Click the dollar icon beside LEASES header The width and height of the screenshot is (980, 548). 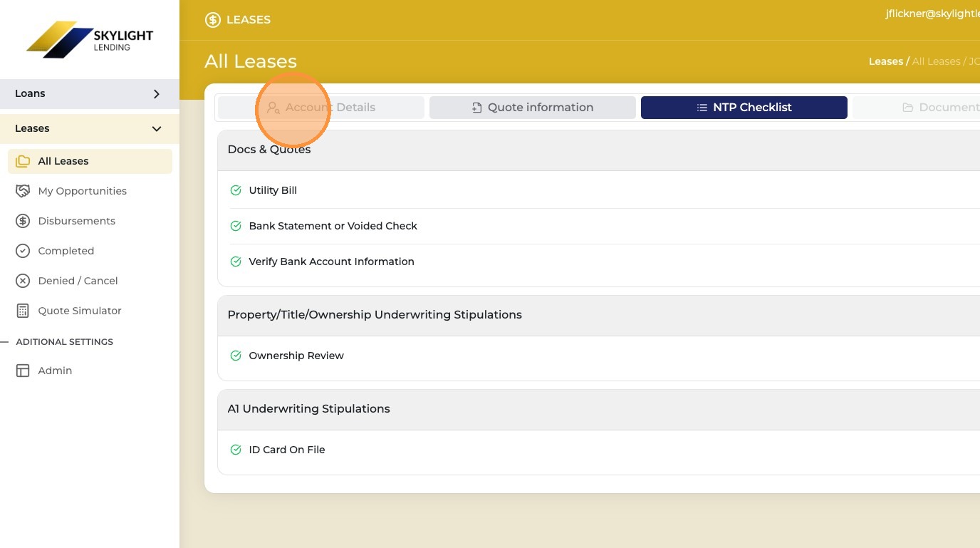point(212,20)
